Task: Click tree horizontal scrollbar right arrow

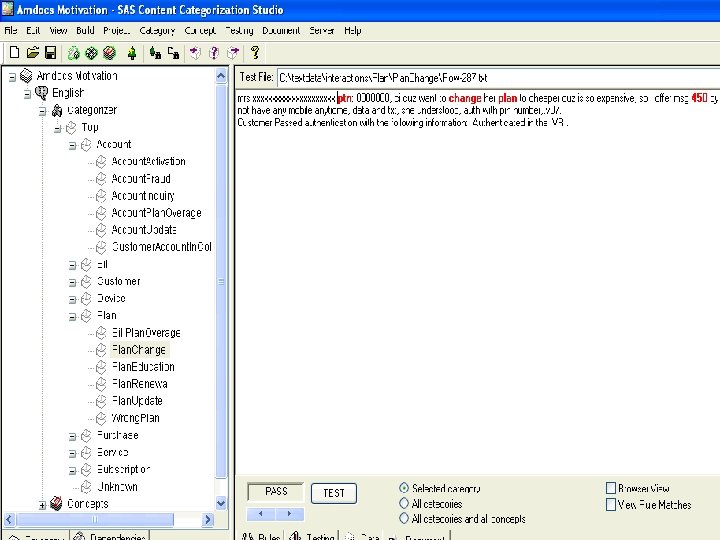Action: pos(208,519)
